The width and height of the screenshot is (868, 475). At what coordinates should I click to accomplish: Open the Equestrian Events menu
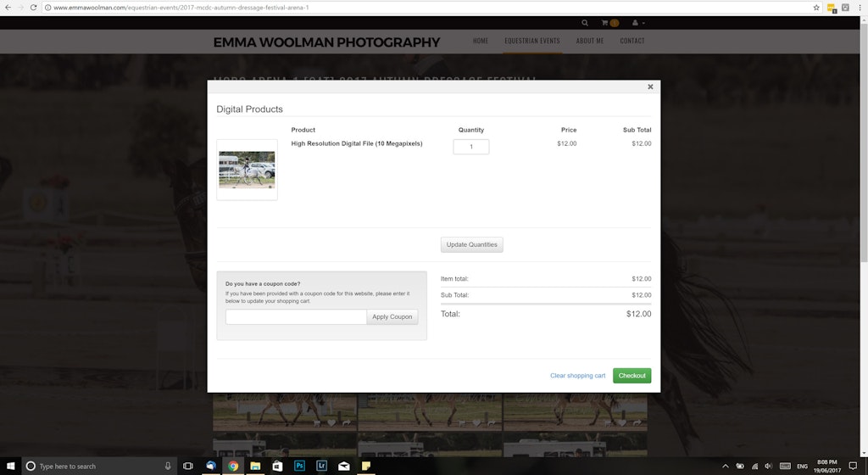[x=532, y=41]
